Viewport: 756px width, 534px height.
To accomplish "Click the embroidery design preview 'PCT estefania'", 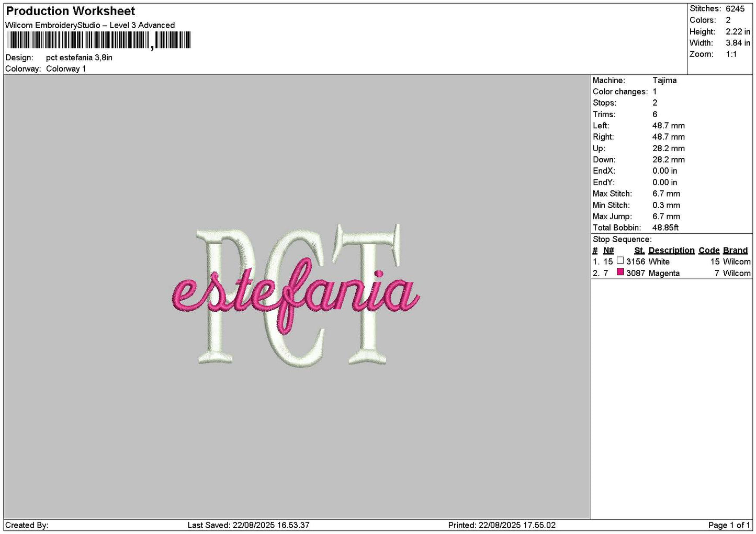I will point(296,296).
